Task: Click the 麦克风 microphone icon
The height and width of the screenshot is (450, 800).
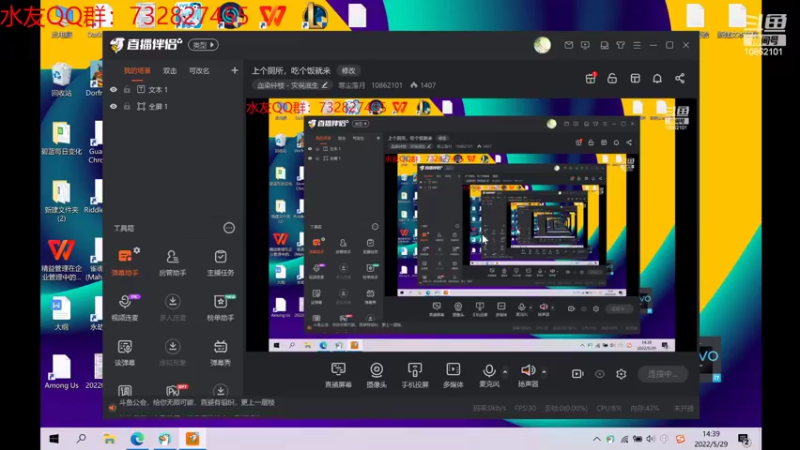Action: click(x=489, y=370)
